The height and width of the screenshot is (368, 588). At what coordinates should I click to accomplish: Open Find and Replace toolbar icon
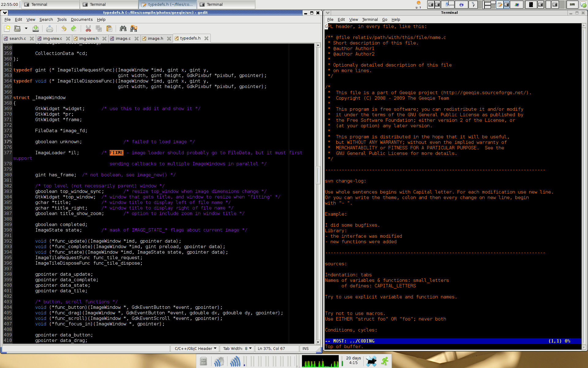[134, 29]
